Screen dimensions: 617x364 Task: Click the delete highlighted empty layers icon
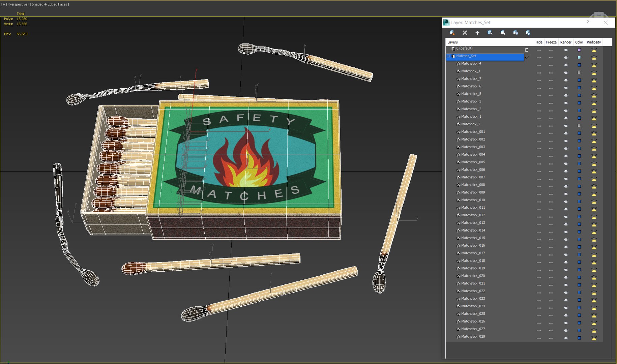(465, 33)
